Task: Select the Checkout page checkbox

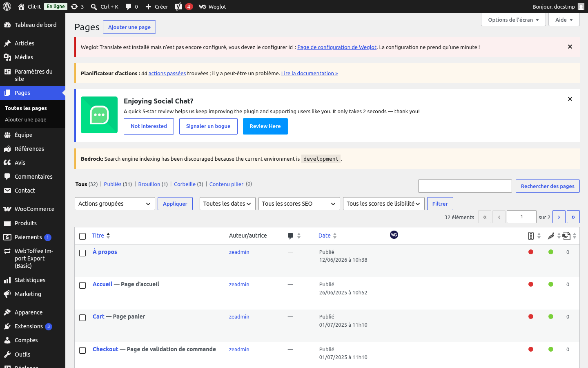Action: click(82, 350)
